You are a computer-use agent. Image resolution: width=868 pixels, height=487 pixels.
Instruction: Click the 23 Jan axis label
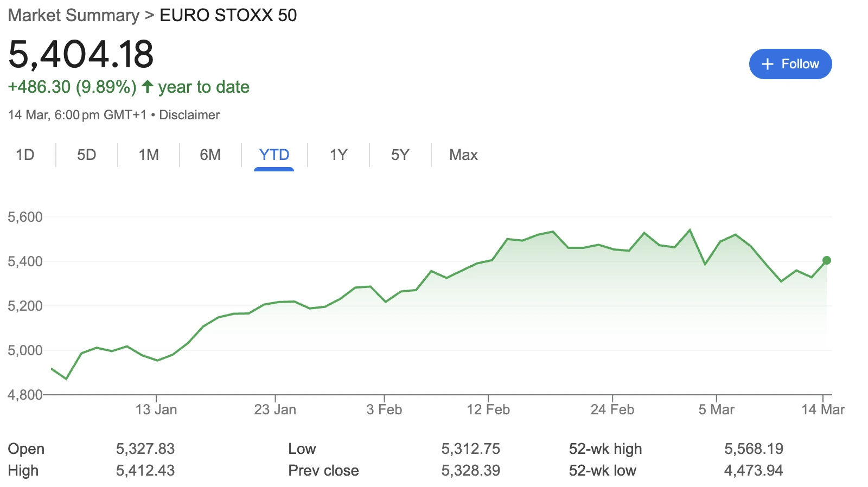[x=275, y=409]
